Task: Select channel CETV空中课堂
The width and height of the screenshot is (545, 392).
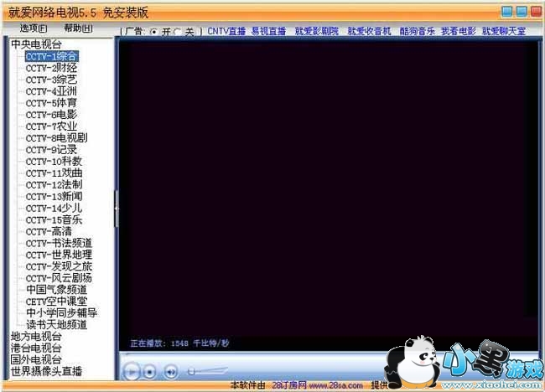Action: [x=57, y=302]
